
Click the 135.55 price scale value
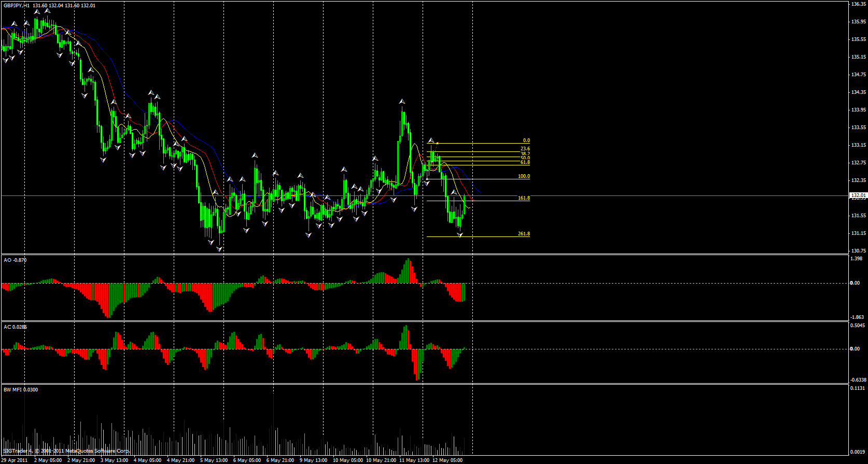[x=859, y=39]
